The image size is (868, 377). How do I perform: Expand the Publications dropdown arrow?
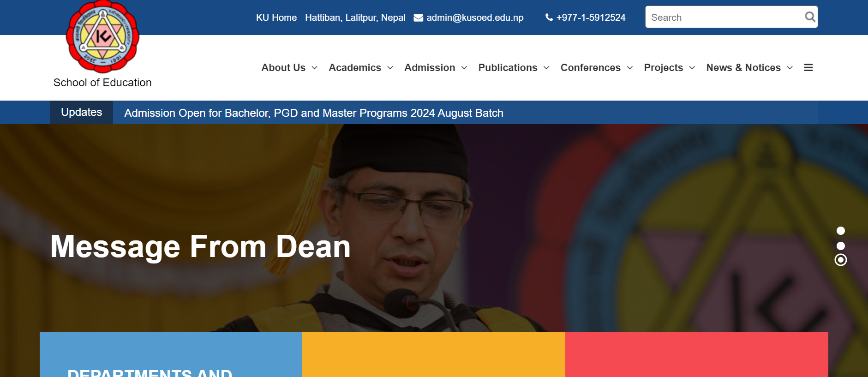[546, 68]
